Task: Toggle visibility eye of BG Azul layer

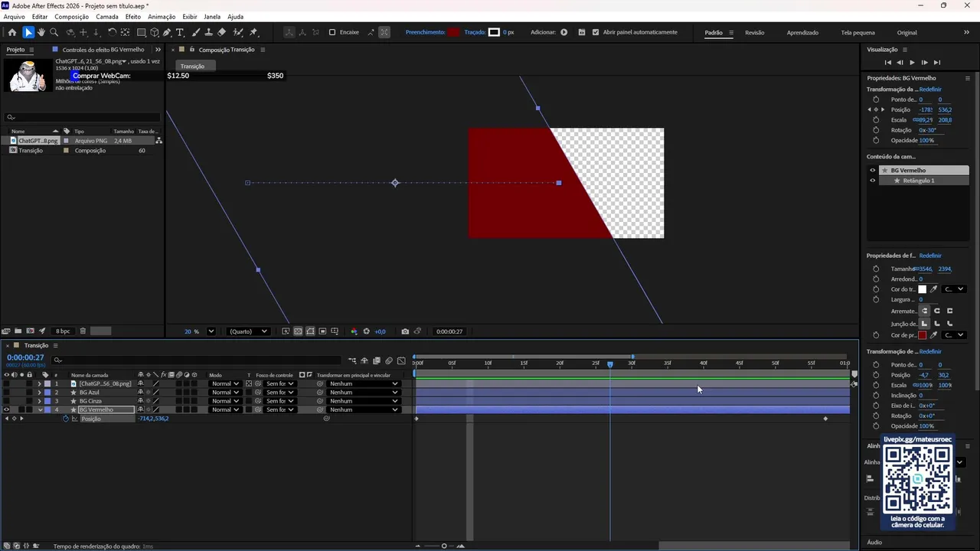Action: pyautogui.click(x=7, y=393)
